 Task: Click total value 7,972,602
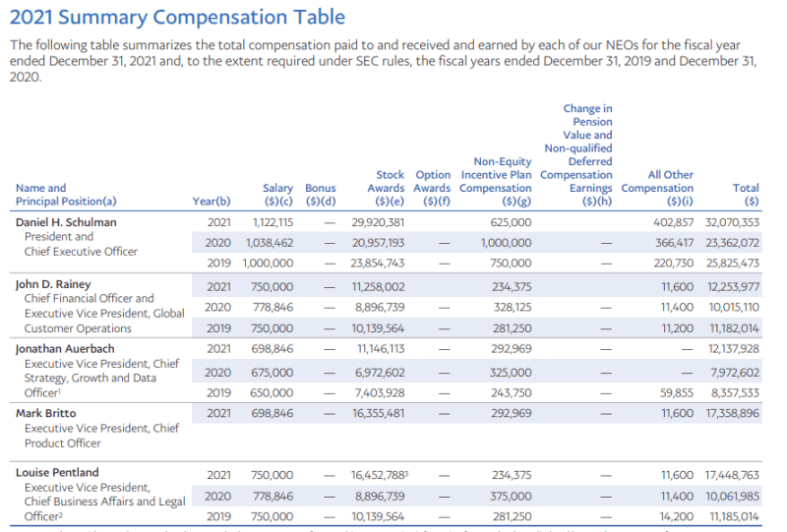coord(735,373)
